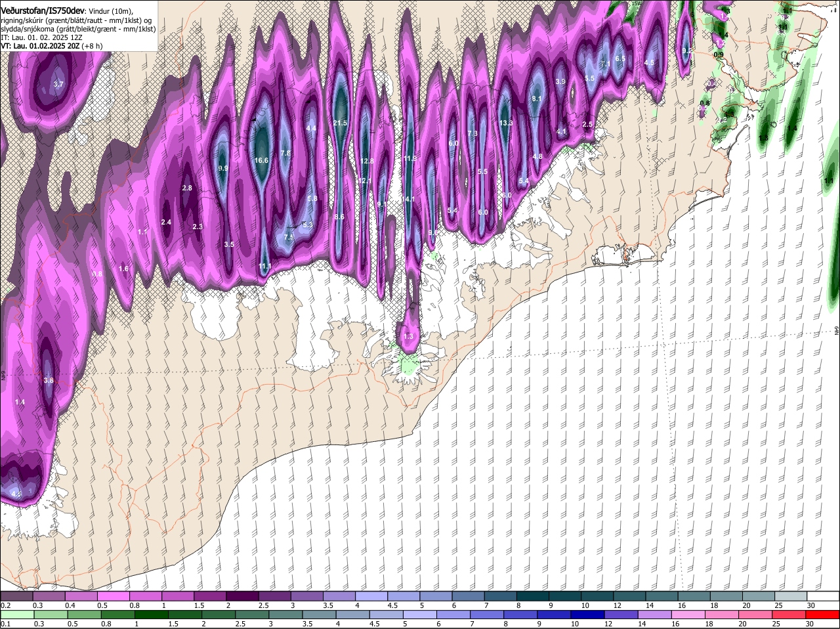Click lower legend navy swatch between 10 and 12

point(587,615)
